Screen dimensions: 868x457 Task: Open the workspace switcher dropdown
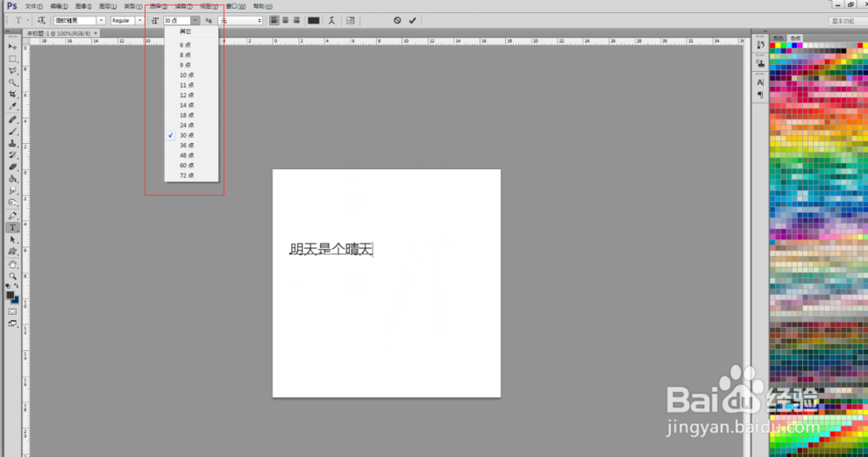tap(848, 21)
